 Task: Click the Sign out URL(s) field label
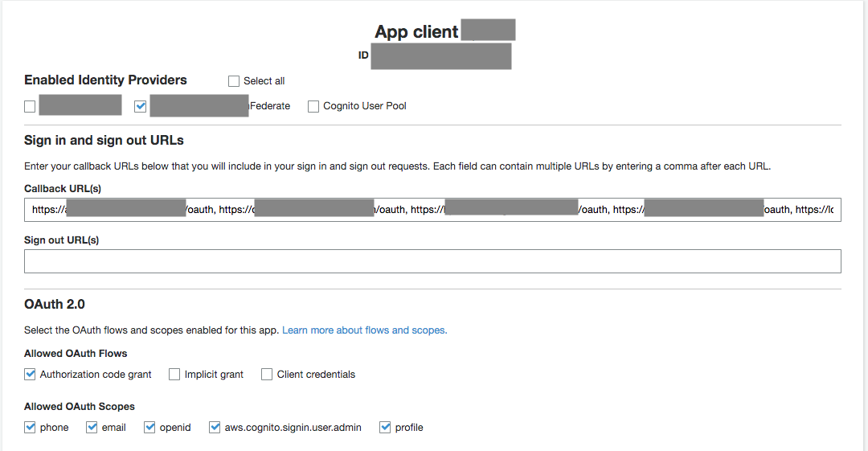point(61,240)
